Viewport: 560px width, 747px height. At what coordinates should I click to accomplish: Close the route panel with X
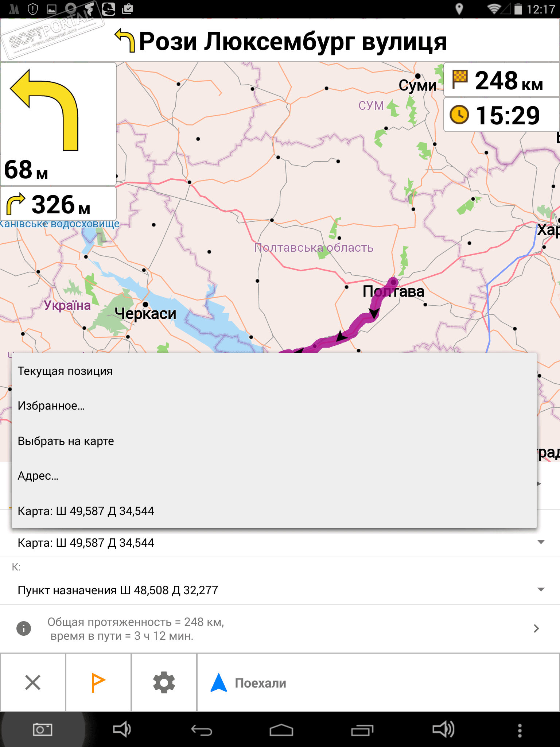coord(33,682)
